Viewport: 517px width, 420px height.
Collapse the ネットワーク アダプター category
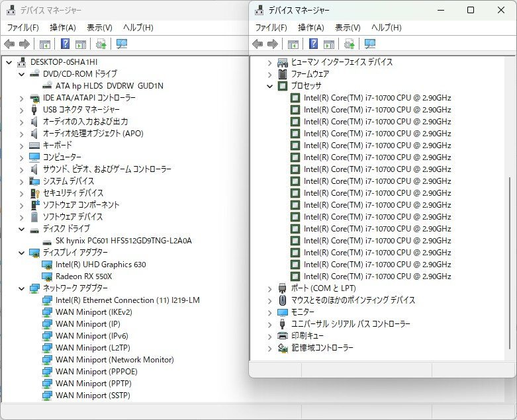[21, 288]
